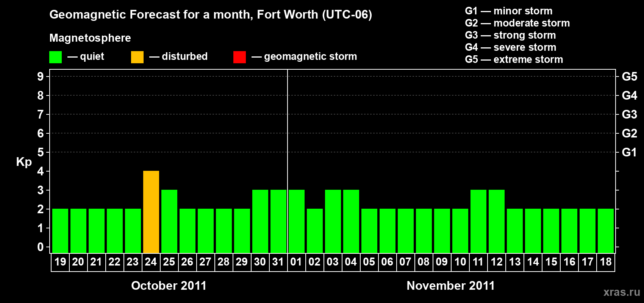Viewport: 644px width, 303px height.
Task: Click the '— quiet' legend text
Action: pyautogui.click(x=86, y=56)
